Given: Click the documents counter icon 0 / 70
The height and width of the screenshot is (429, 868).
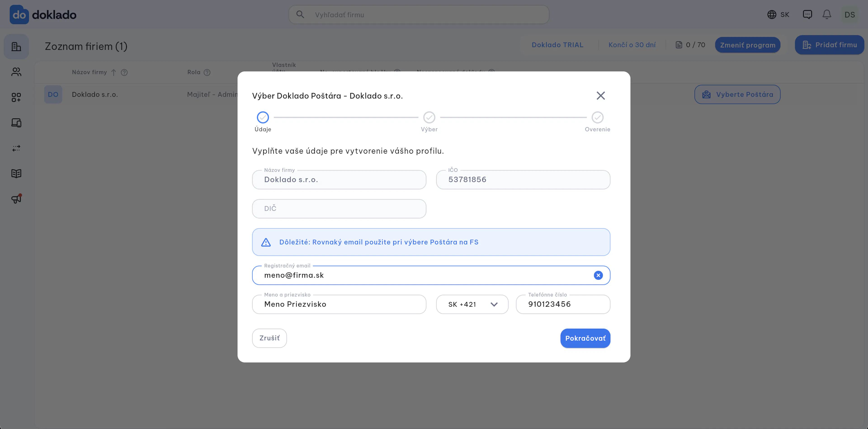Looking at the screenshot, I should coord(679,45).
